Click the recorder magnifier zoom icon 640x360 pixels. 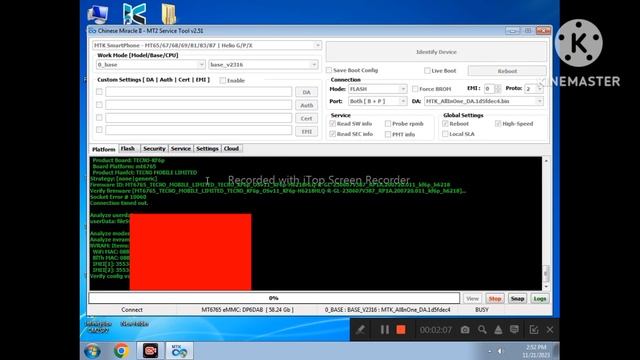(482, 330)
